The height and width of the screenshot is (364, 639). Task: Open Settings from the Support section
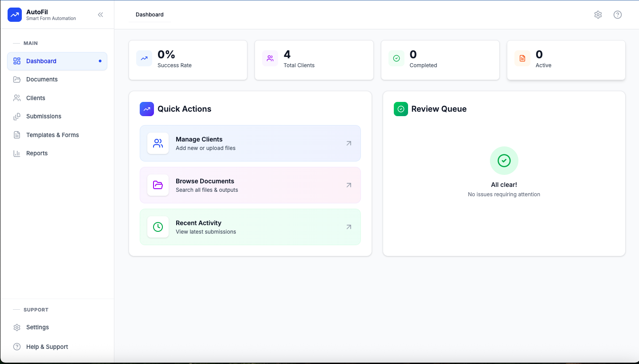tap(37, 327)
